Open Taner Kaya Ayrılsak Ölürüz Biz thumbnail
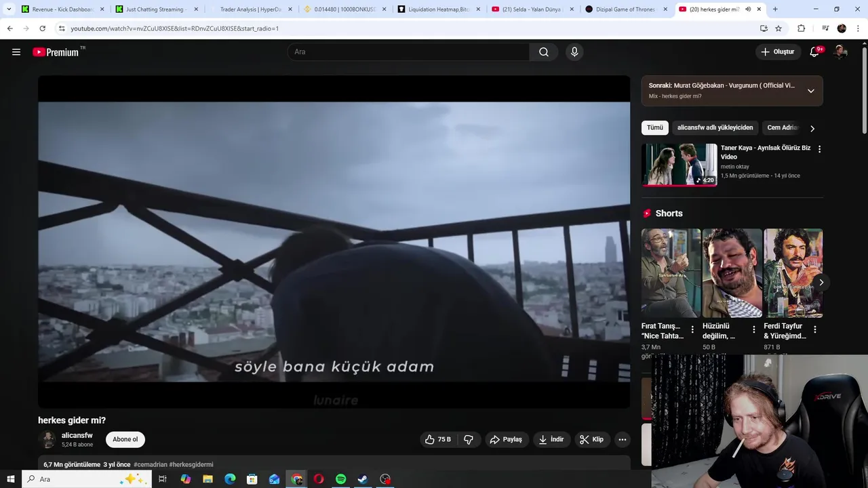This screenshot has height=488, width=868. pyautogui.click(x=679, y=165)
